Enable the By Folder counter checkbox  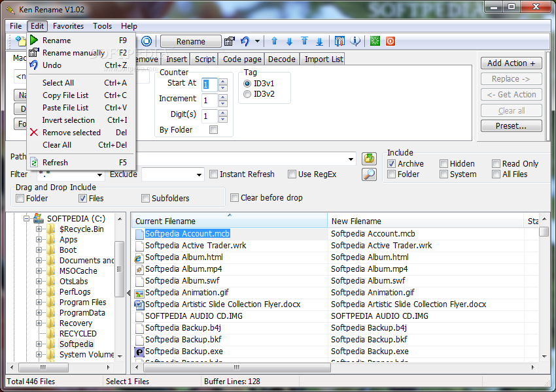pos(213,130)
